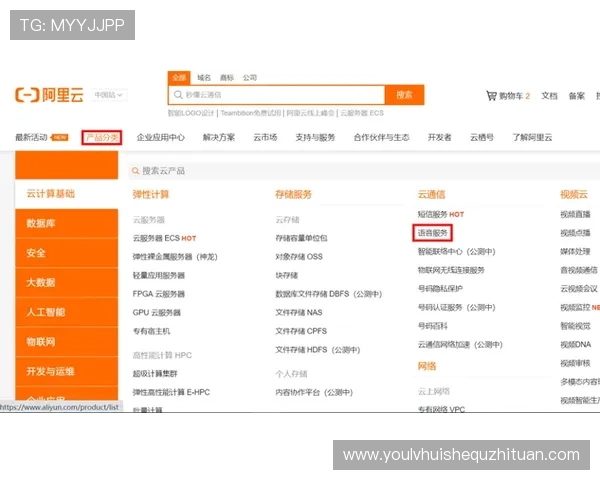
Task: Open FPGA 云服务器 link
Action: [159, 294]
